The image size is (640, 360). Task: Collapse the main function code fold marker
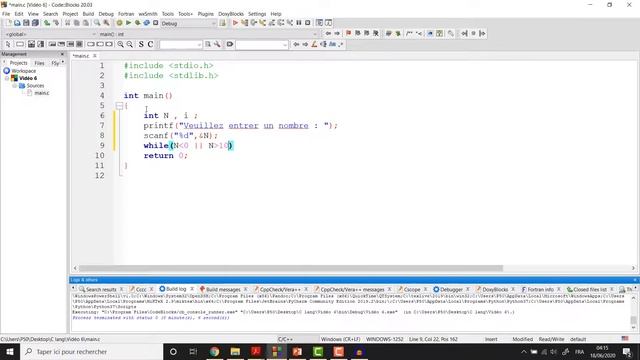(x=119, y=106)
